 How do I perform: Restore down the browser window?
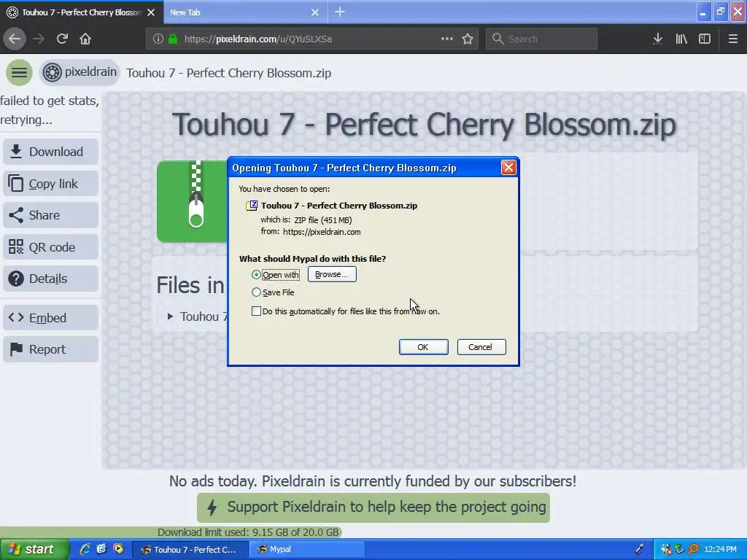click(720, 12)
